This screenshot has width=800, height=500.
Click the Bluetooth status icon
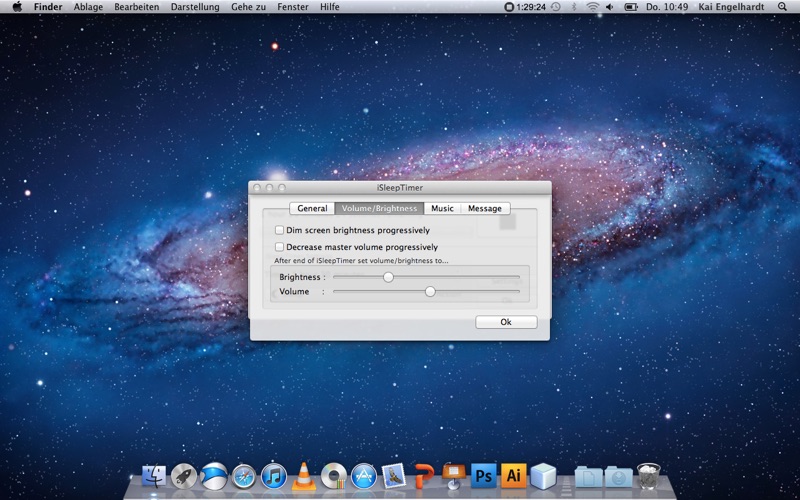coord(573,7)
